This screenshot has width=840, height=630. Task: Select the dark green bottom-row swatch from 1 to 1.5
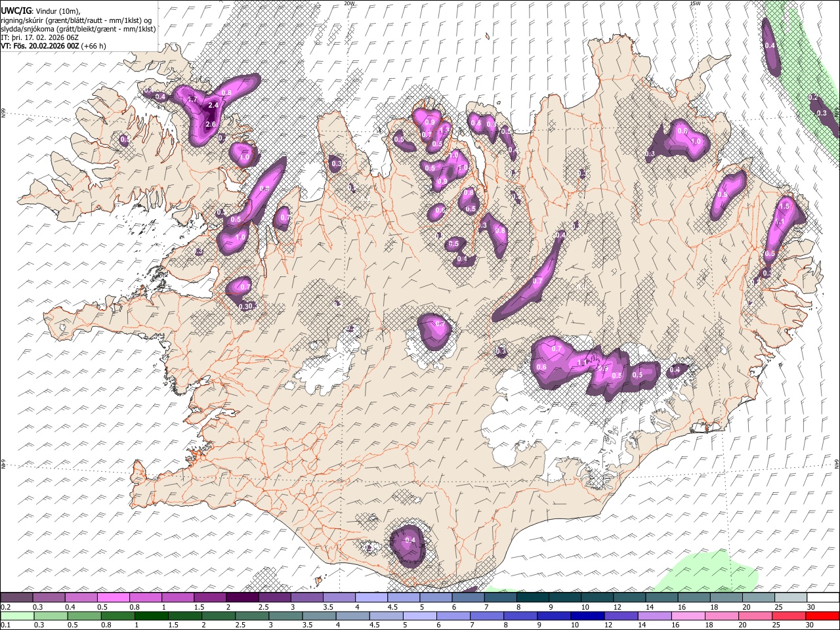click(x=151, y=616)
